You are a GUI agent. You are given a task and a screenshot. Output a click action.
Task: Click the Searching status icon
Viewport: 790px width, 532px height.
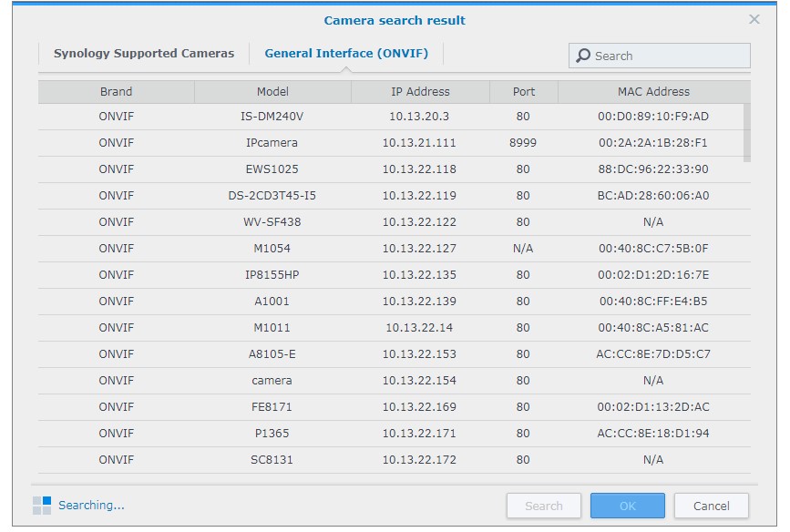click(x=42, y=506)
